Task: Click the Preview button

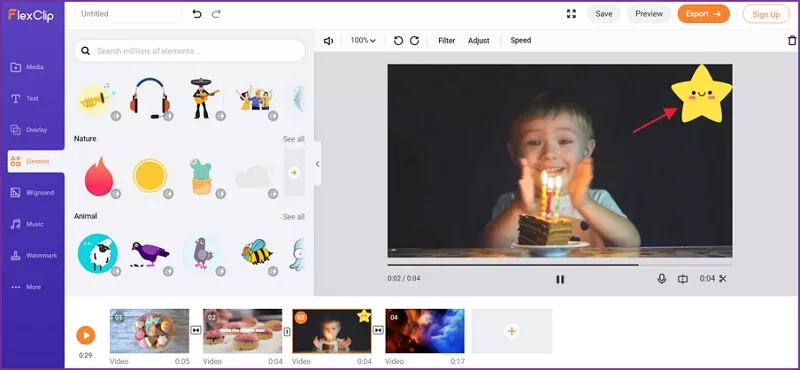Action: pos(649,14)
